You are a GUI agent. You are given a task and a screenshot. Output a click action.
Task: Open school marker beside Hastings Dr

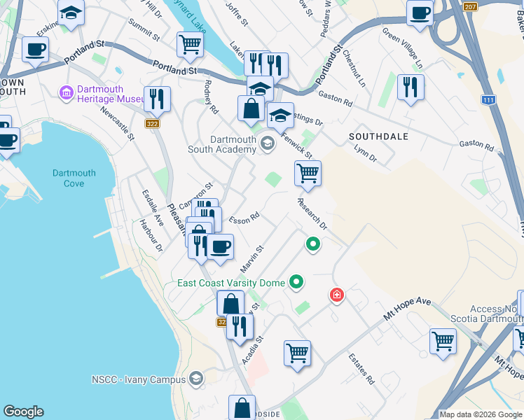[x=280, y=118]
